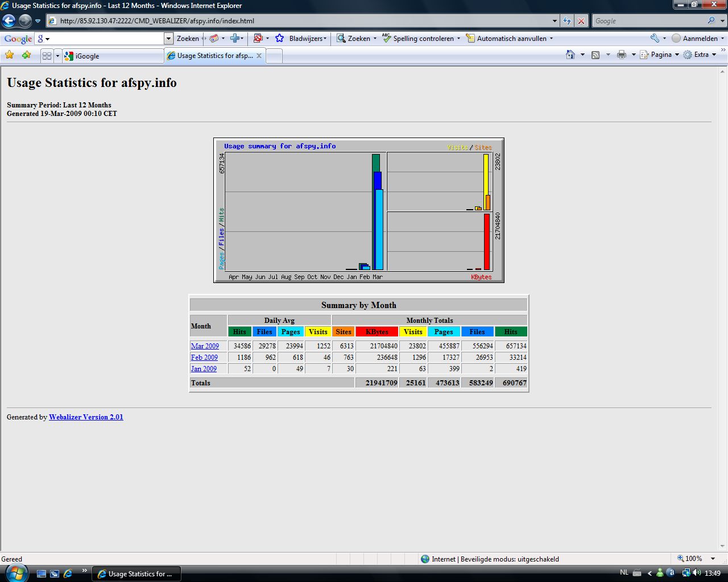Click the Add to Favorites icon
The width and height of the screenshot is (728, 582).
pyautogui.click(x=26, y=55)
